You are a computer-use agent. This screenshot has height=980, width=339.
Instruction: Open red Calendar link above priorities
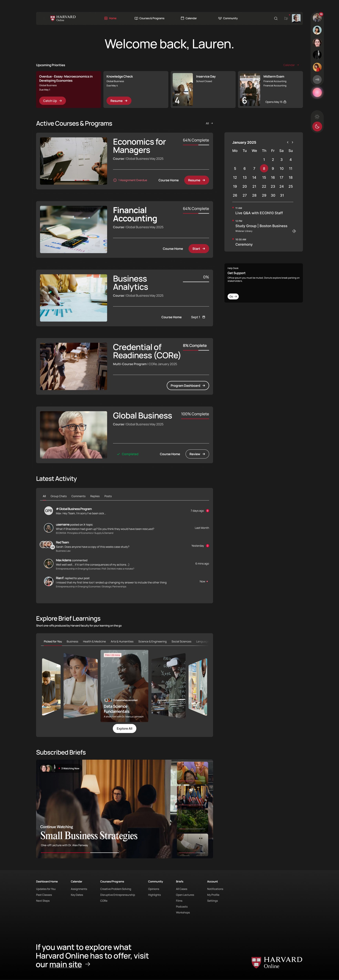291,65
